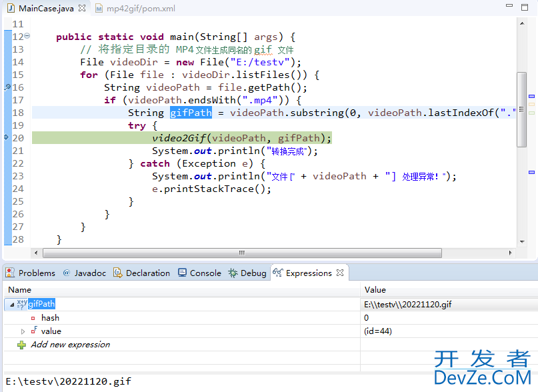Minimize the editor area
538x392 pixels.
509,6
